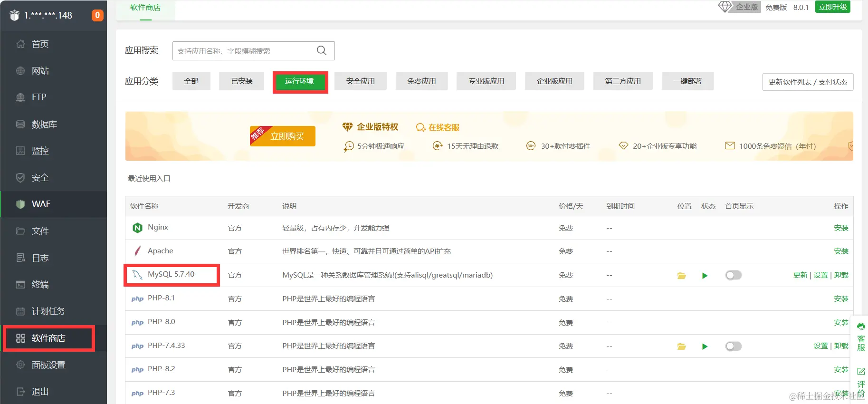The width and height of the screenshot is (868, 404).
Task: Toggle MySQL 5.7.40 homepage display switch
Action: tap(733, 276)
